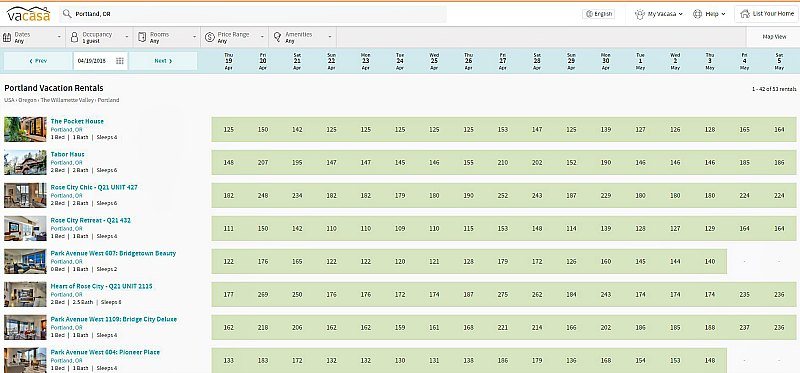800x373 pixels.
Task: Click the Bridgetown Beauty thumbnail photo
Action: [x=25, y=261]
